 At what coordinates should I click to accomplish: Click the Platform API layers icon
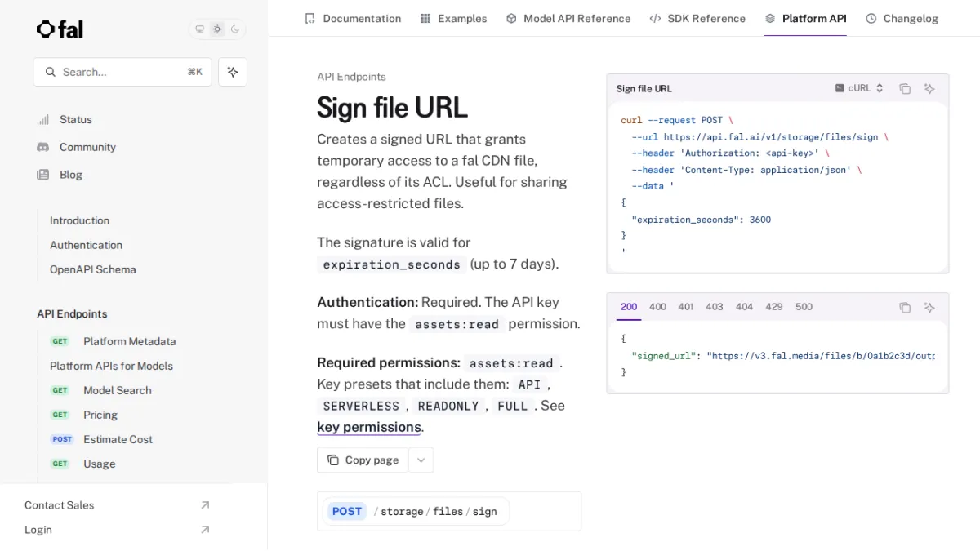(x=770, y=18)
